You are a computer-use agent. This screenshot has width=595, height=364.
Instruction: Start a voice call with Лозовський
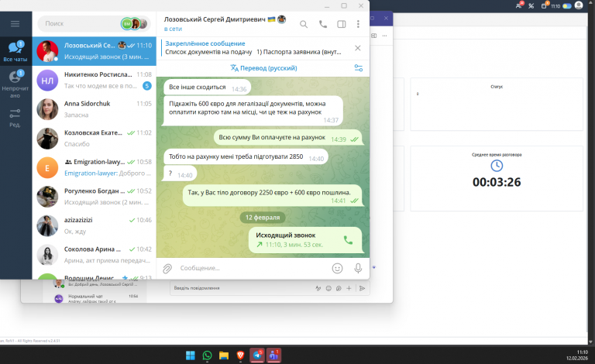323,24
